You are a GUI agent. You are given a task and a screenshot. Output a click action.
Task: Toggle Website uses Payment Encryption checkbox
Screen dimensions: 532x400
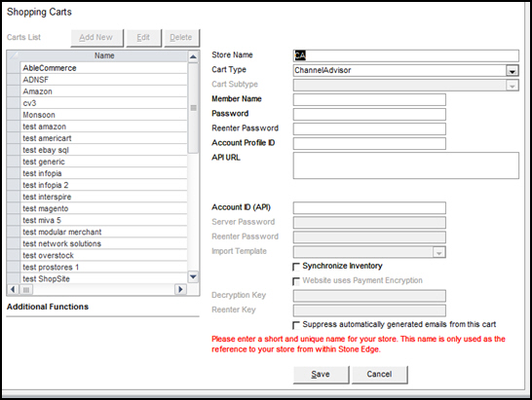click(x=296, y=281)
